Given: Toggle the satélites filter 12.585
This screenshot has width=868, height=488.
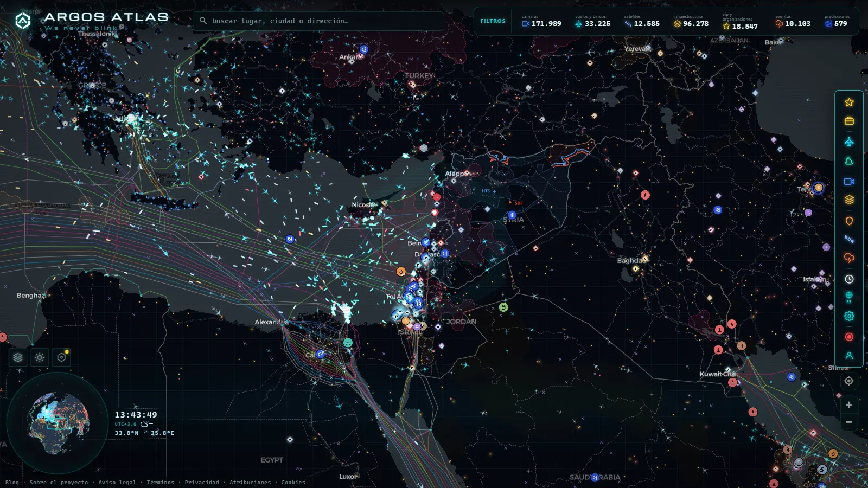Looking at the screenshot, I should (642, 21).
